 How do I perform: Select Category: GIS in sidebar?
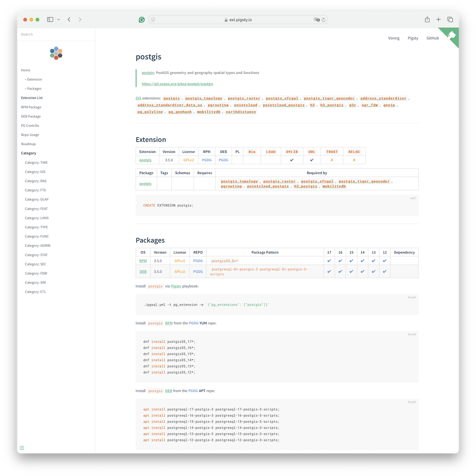[35, 172]
